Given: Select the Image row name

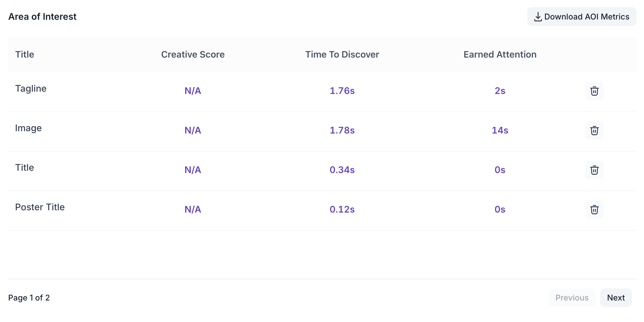Looking at the screenshot, I should 28,128.
